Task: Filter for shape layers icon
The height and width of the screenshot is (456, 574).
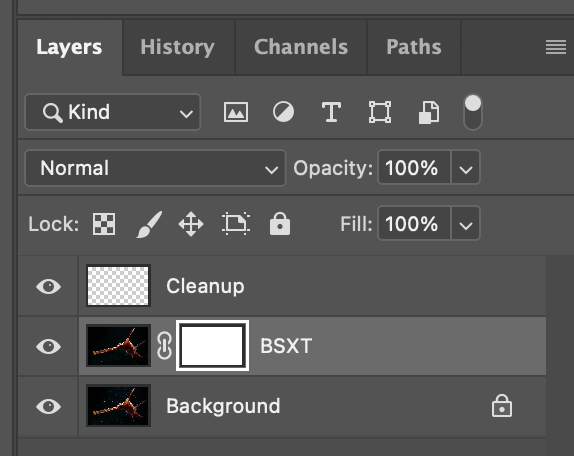Action: point(380,112)
